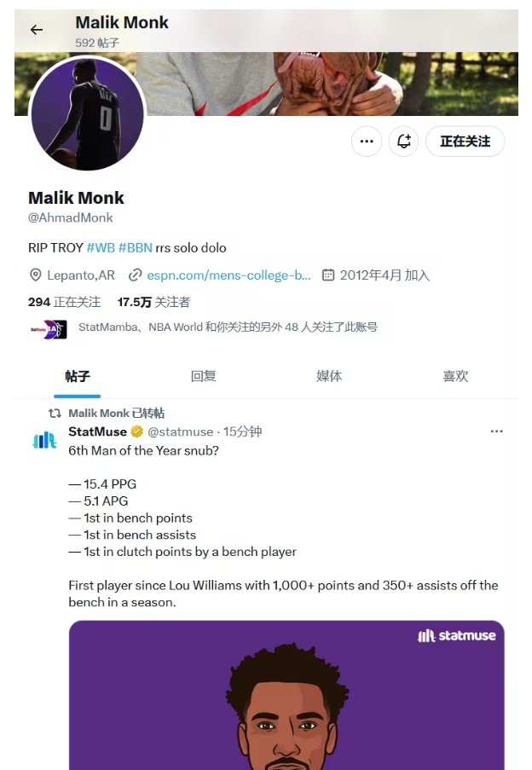The width and height of the screenshot is (532, 770).
Task: Switch to the 媒体 media tab
Action: 329,376
